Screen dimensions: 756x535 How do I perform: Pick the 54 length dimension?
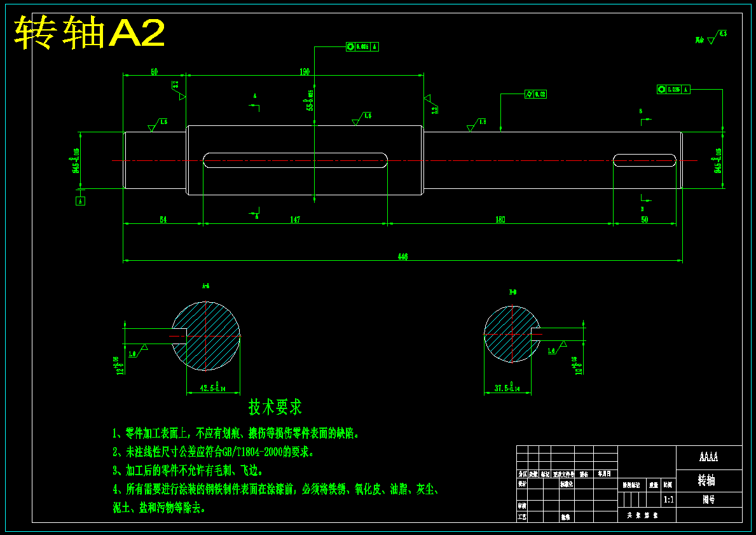click(x=163, y=219)
